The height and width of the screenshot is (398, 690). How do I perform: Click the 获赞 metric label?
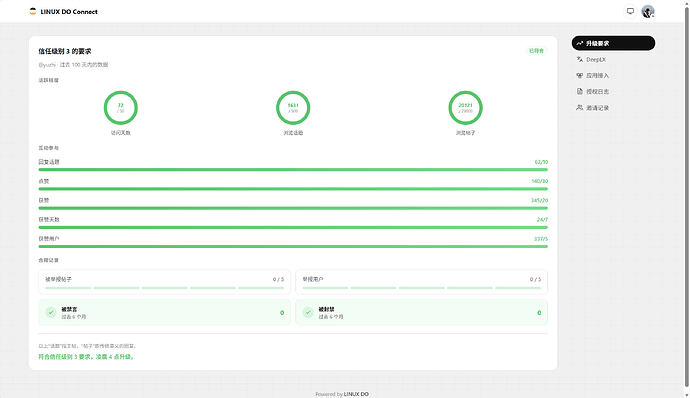(x=44, y=200)
